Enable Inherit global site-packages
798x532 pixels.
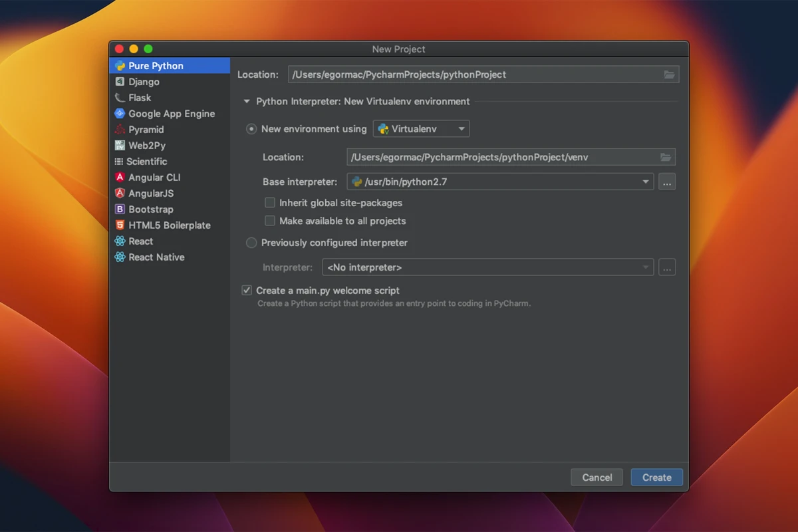(270, 203)
